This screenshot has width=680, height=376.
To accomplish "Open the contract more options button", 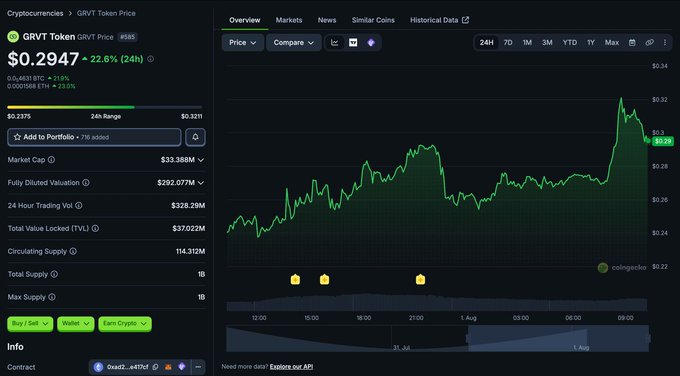I will (198, 367).
